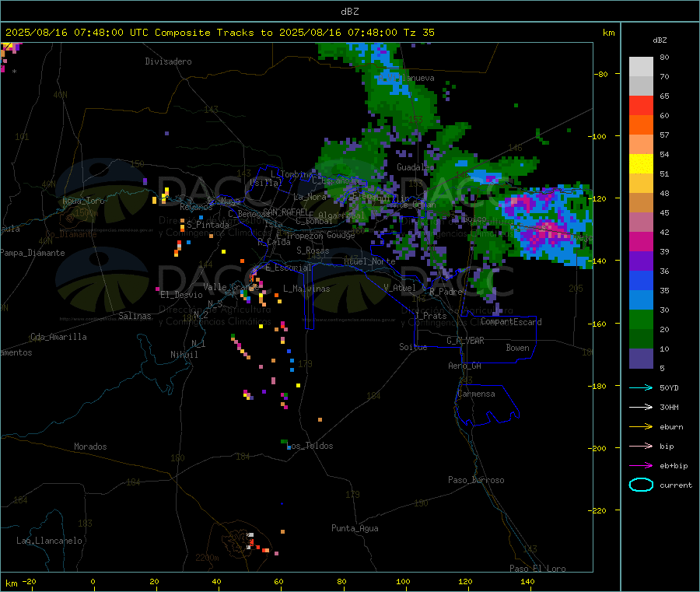Click the El_Desvio location label
The image size is (700, 592).
click(x=182, y=295)
